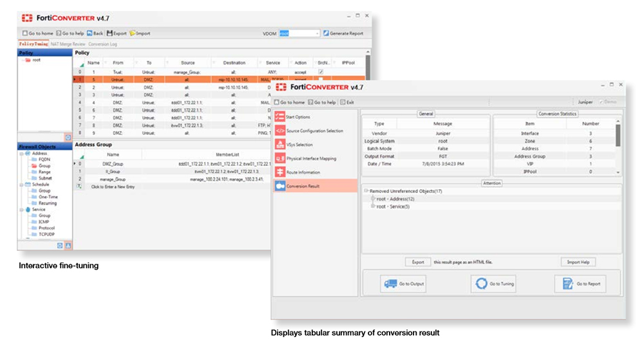Viewport: 644px width, 339px height.
Task: Switch to the NAT Merge Review tab
Action: click(x=68, y=44)
